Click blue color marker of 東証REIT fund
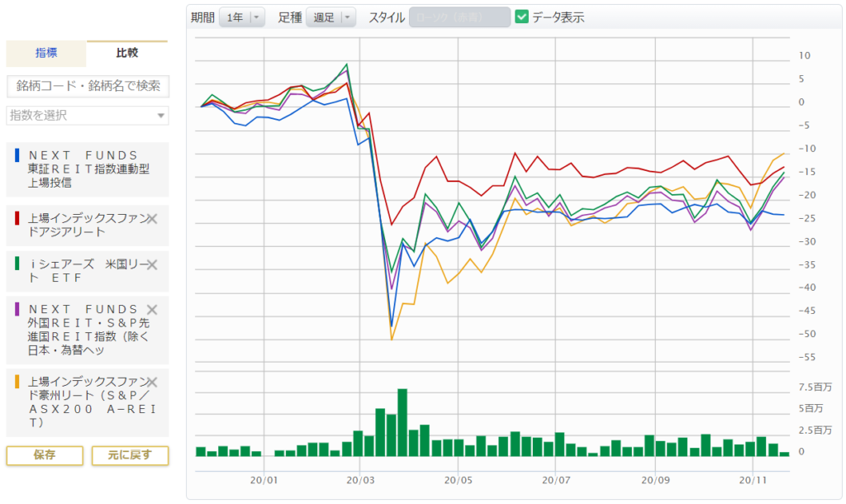The height and width of the screenshot is (504, 846). click(17, 155)
